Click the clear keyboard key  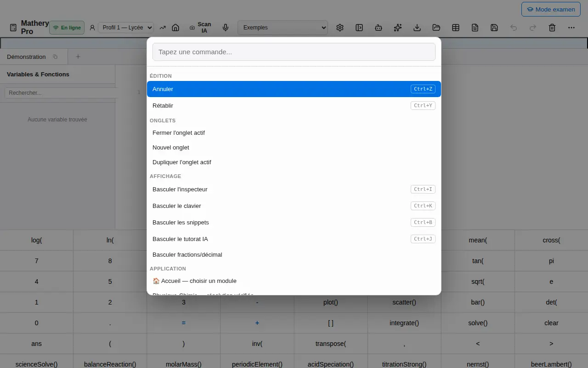point(551,323)
